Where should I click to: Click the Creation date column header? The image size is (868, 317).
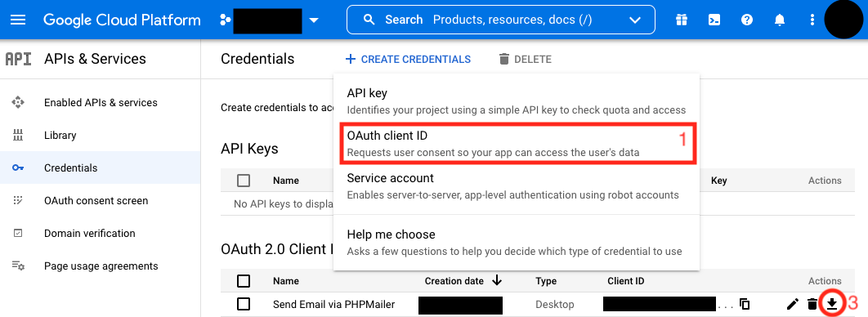pos(454,281)
